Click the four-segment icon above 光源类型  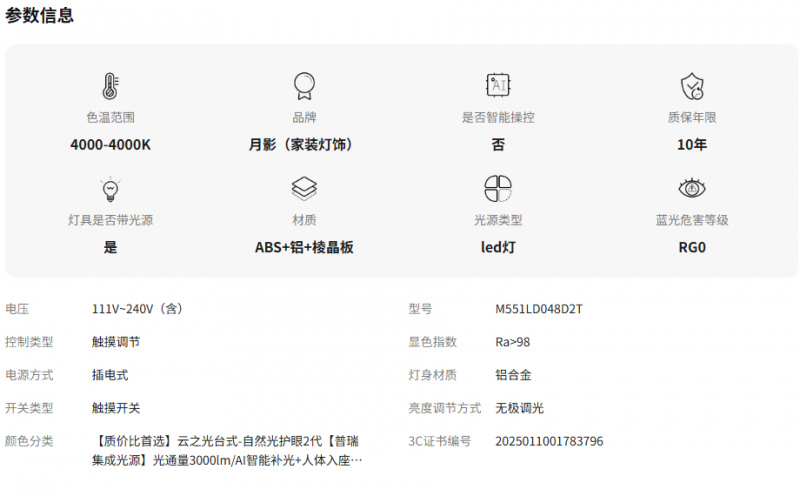(498, 188)
